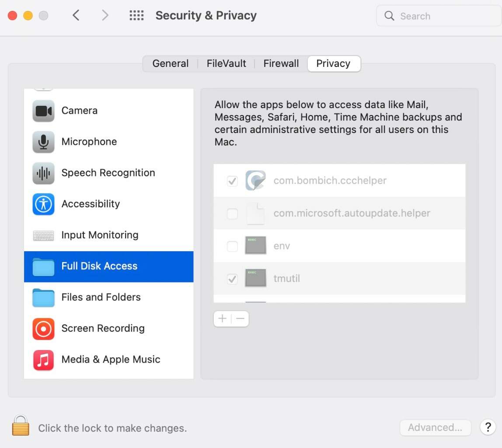Click the tmutil label in app list
This screenshot has width=502, height=448.
[x=286, y=278]
